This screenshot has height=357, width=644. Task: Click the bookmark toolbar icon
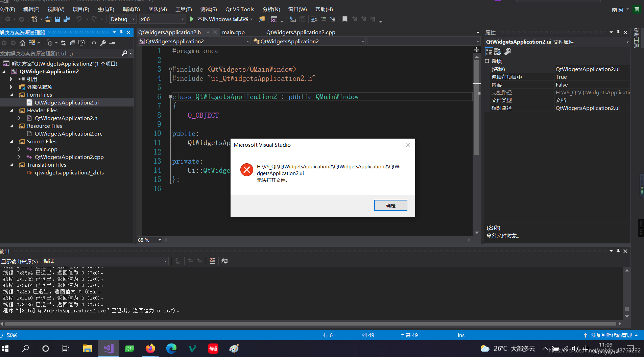coord(345,19)
